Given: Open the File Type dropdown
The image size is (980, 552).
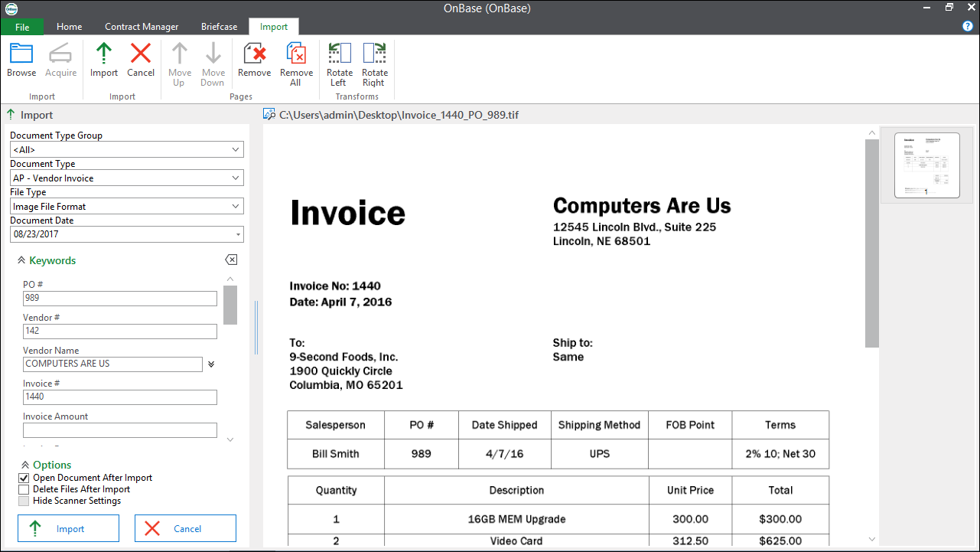Looking at the screenshot, I should tap(236, 207).
